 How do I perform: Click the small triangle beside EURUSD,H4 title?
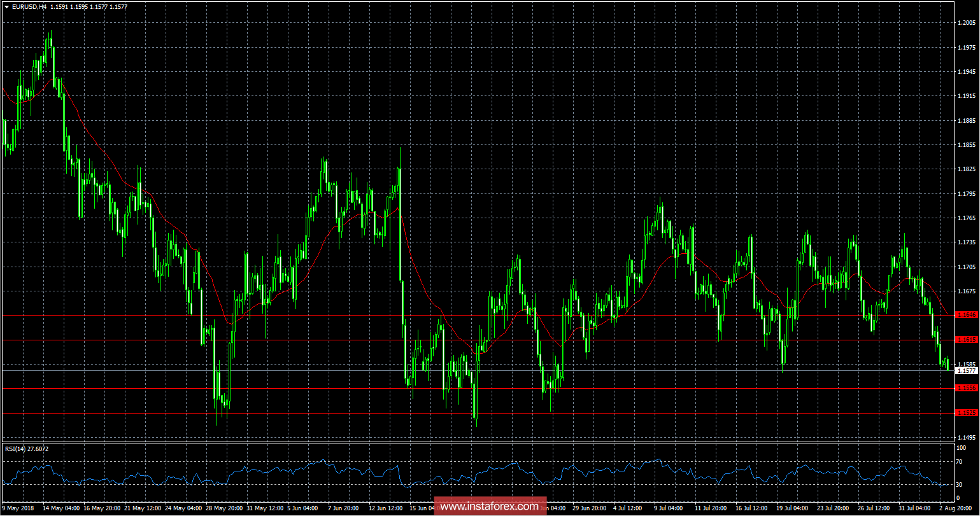(6, 6)
